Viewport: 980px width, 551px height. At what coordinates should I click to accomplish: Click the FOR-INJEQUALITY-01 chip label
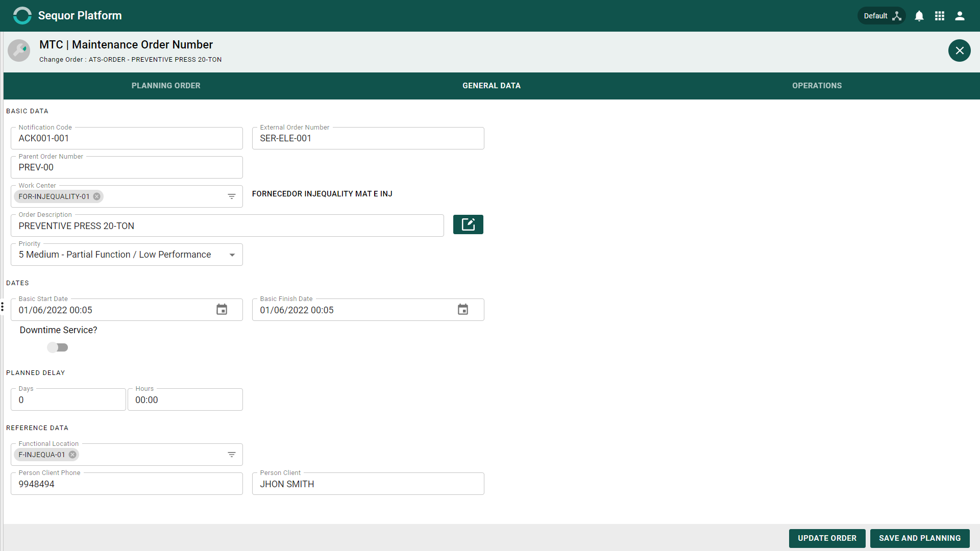(x=54, y=196)
